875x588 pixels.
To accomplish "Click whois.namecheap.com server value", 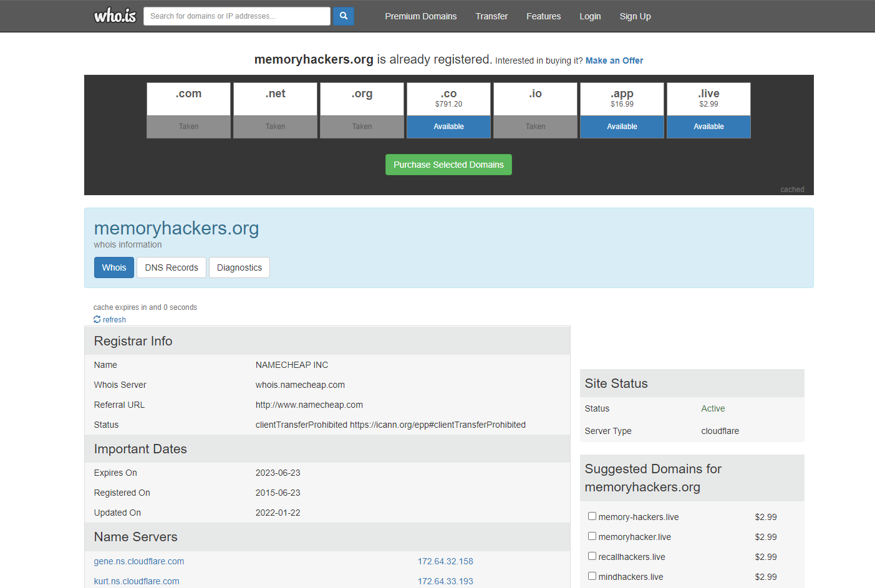I will pyautogui.click(x=300, y=385).
